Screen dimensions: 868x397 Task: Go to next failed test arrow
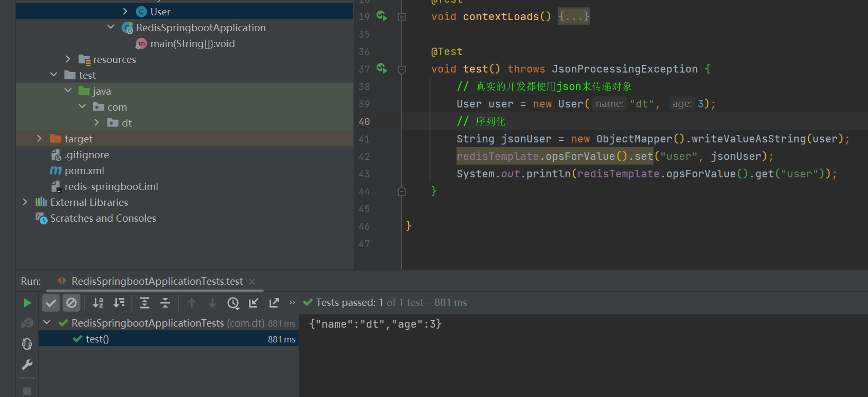coord(212,303)
